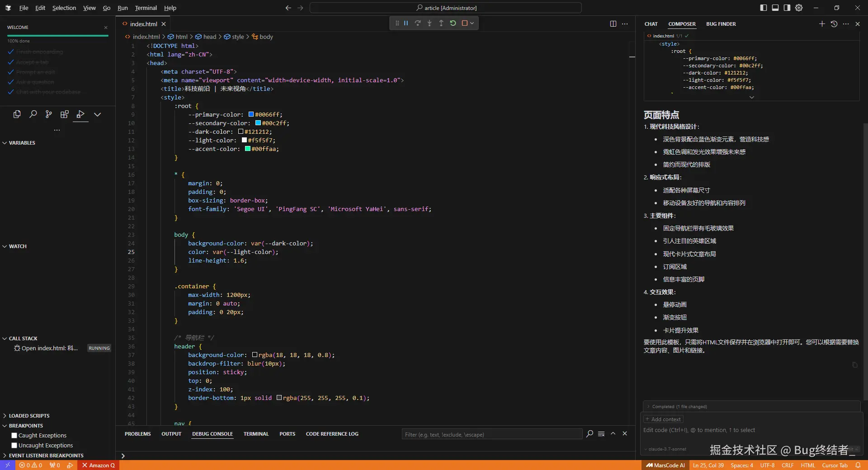The width and height of the screenshot is (868, 470).
Task: Open the Terminal menu in menu bar
Action: pyautogui.click(x=146, y=8)
